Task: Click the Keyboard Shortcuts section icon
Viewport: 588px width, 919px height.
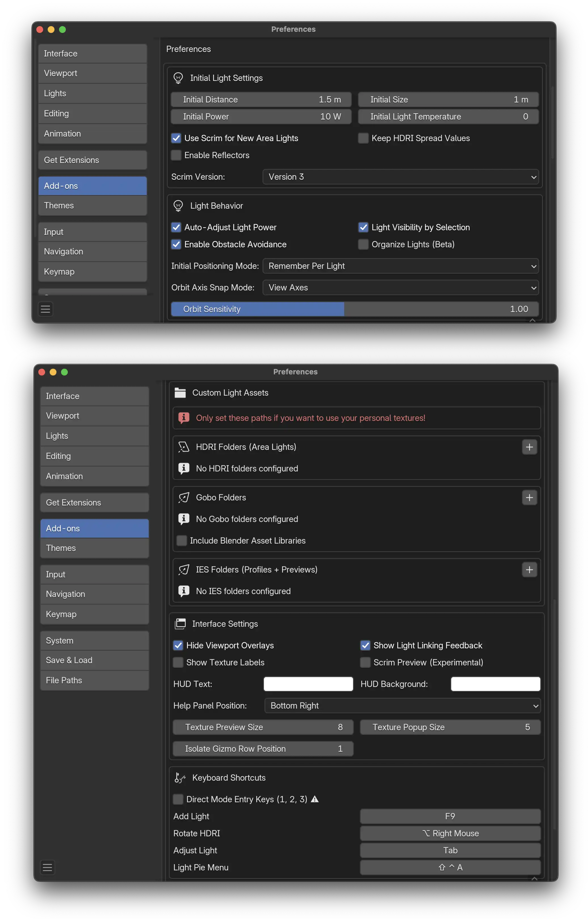Action: (x=180, y=777)
